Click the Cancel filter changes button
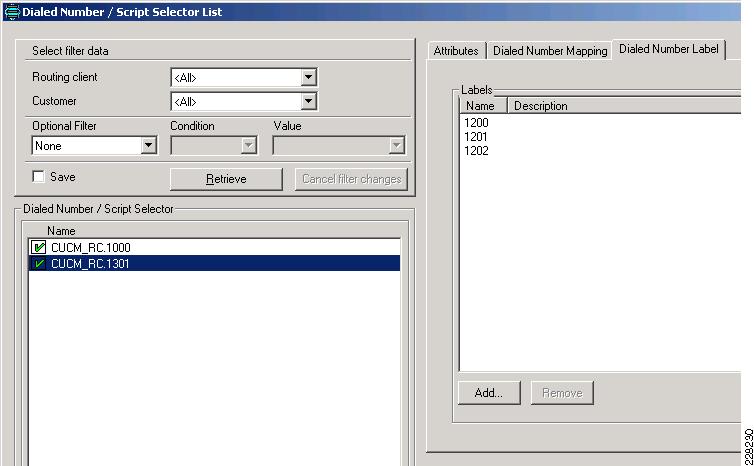 pos(352,179)
